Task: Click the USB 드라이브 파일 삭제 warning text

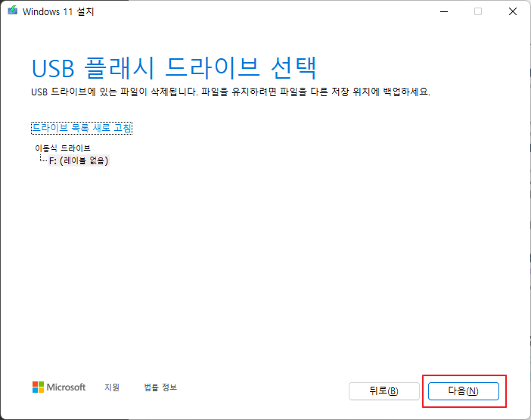Action: click(231, 92)
